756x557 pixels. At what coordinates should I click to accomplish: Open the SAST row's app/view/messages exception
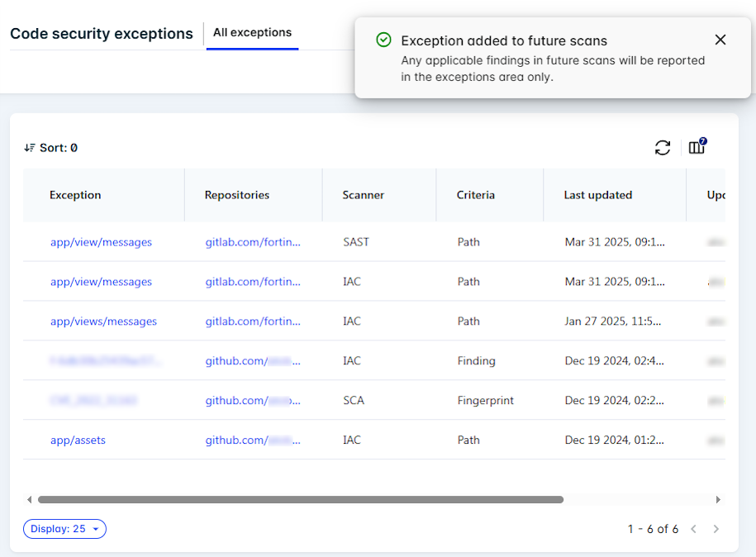pyautogui.click(x=101, y=242)
